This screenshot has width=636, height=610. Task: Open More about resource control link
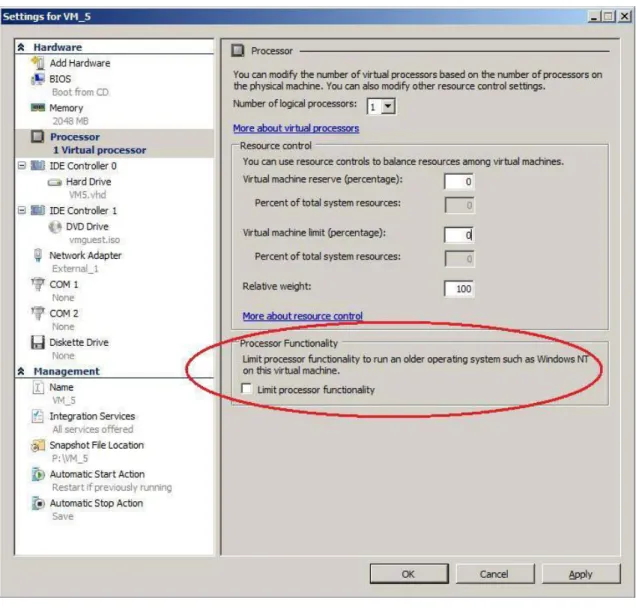tap(302, 316)
